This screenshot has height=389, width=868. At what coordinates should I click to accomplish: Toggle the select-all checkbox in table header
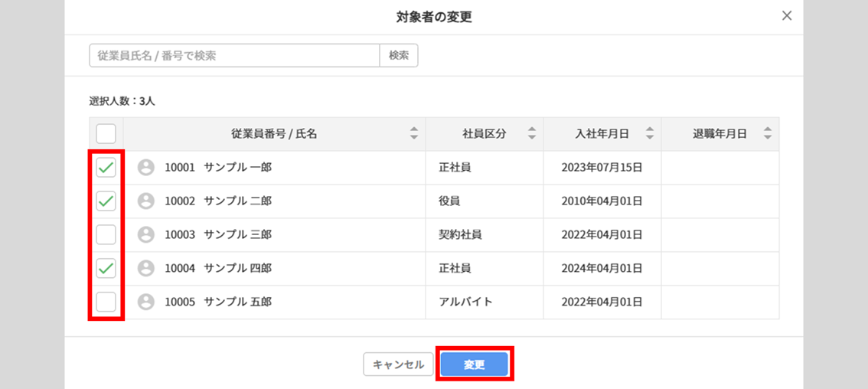[x=106, y=134]
